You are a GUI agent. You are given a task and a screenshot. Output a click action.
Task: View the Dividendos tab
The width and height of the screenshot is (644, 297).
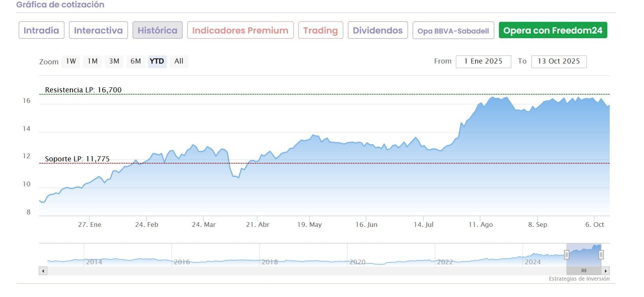378,30
